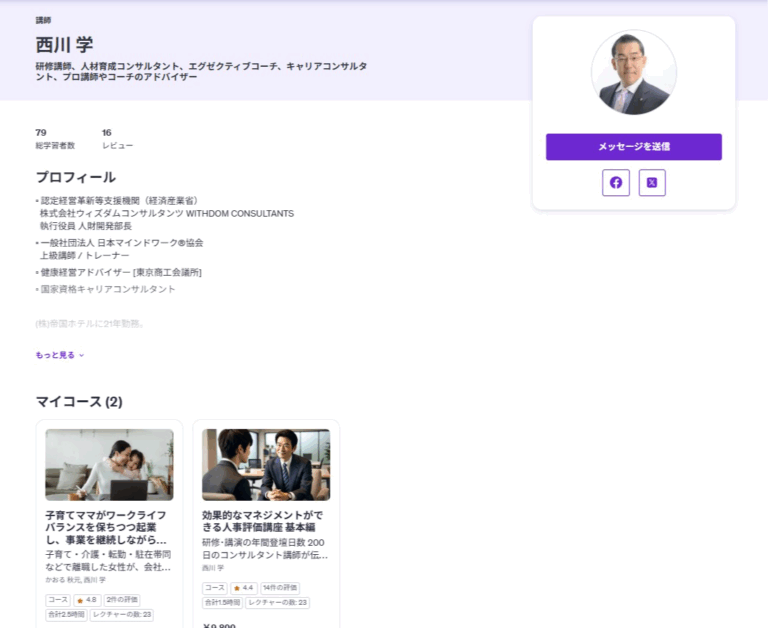768x628 pixels.
Task: Click the コース tag on 子育てママ card
Action: pyautogui.click(x=58, y=600)
